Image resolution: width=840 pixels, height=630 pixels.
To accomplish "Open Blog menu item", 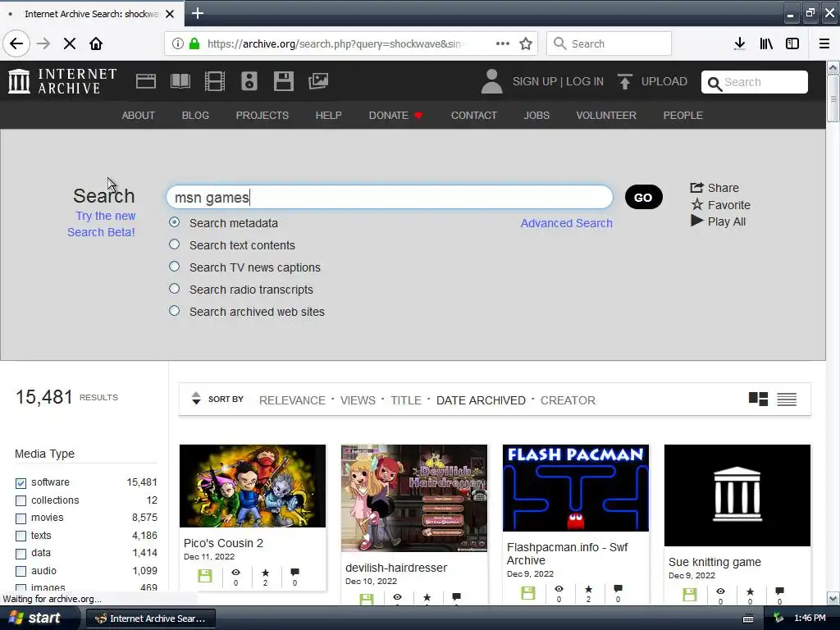I will (x=195, y=115).
